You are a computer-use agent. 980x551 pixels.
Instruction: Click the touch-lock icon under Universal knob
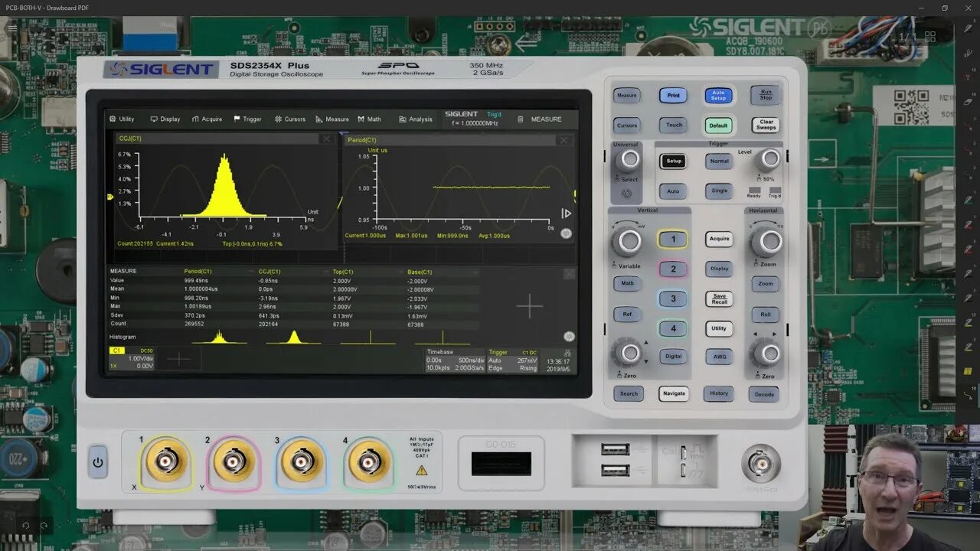tap(627, 194)
